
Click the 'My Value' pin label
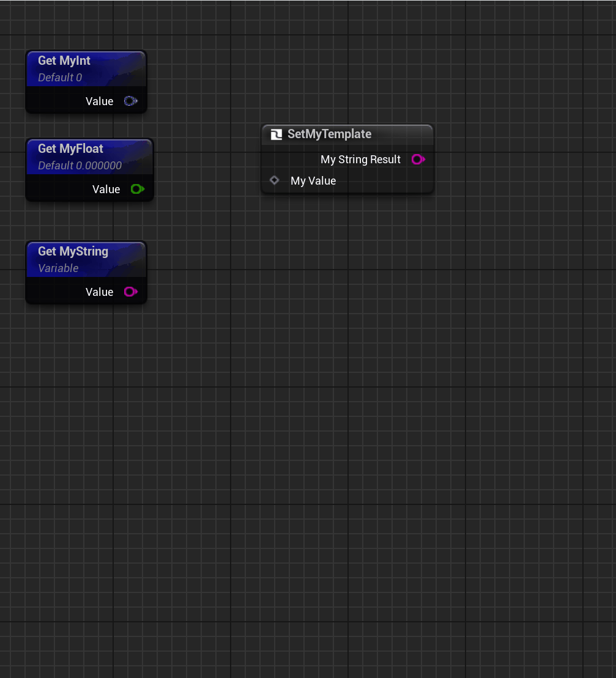[313, 181]
